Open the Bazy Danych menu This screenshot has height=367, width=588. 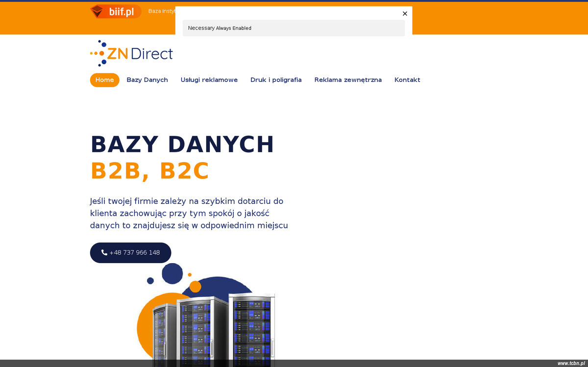147,80
